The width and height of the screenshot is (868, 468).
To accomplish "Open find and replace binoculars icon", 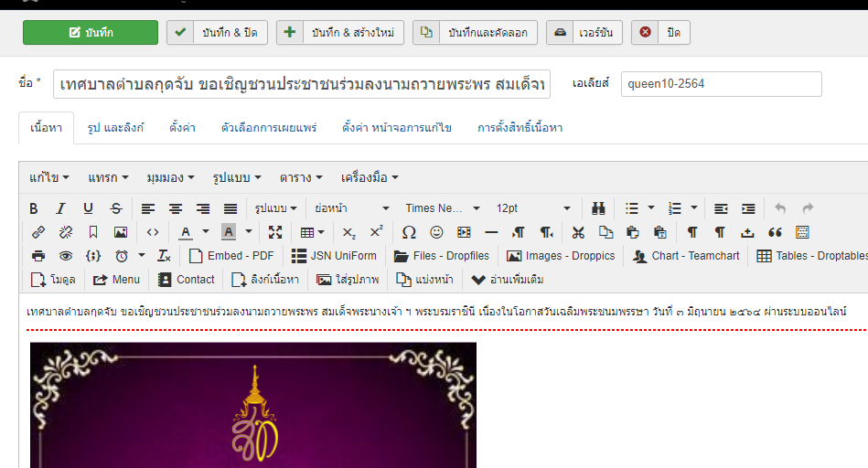I will click(x=598, y=208).
